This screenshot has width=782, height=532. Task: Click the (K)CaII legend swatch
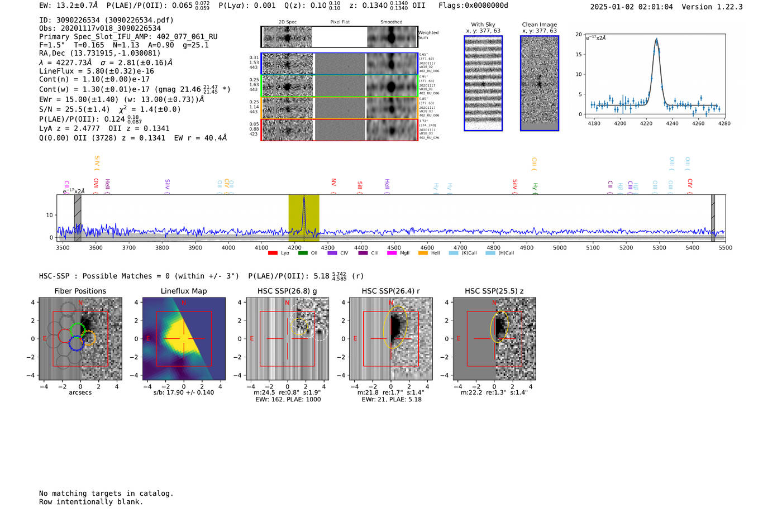click(454, 253)
